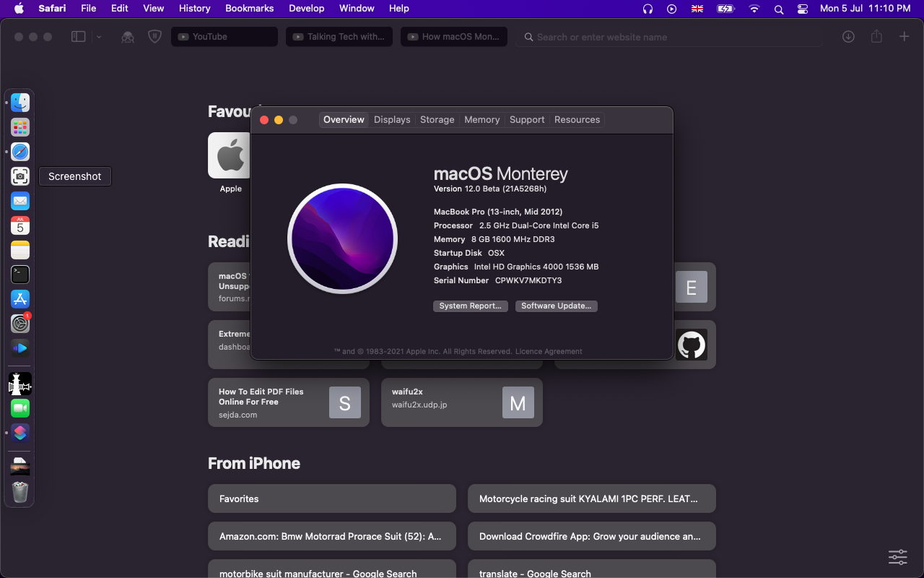924x578 pixels.
Task: Open Shortcuts app in the dock
Action: (x=20, y=433)
